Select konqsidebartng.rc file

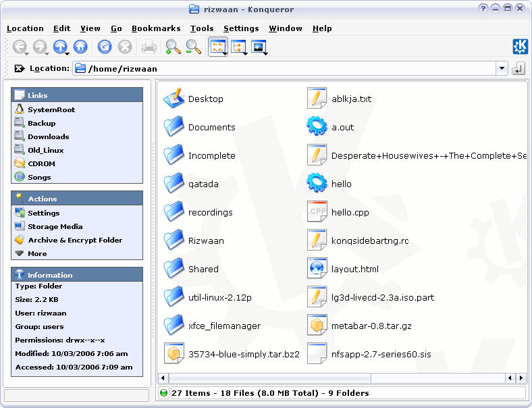(358, 240)
